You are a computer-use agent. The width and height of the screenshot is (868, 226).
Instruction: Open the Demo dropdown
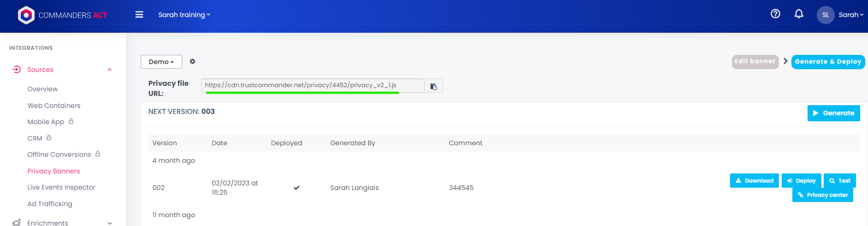click(161, 62)
